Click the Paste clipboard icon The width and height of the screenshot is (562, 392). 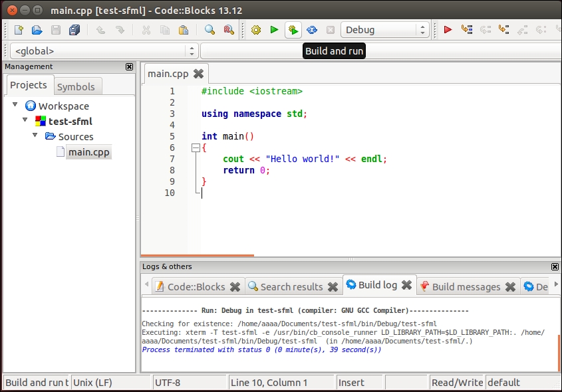point(183,30)
